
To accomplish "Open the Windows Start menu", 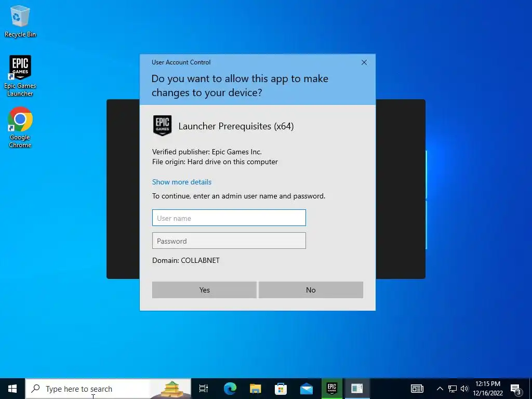I will 12,389.
